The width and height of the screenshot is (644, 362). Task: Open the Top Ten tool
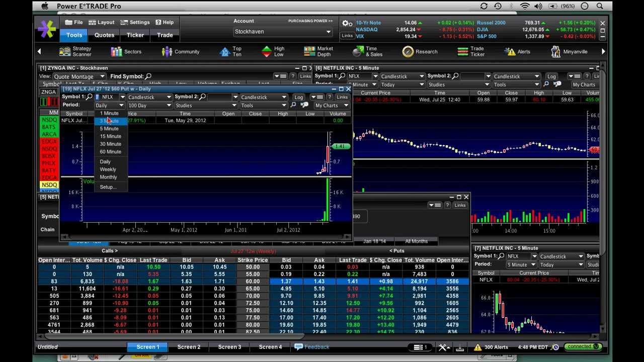coord(231,51)
